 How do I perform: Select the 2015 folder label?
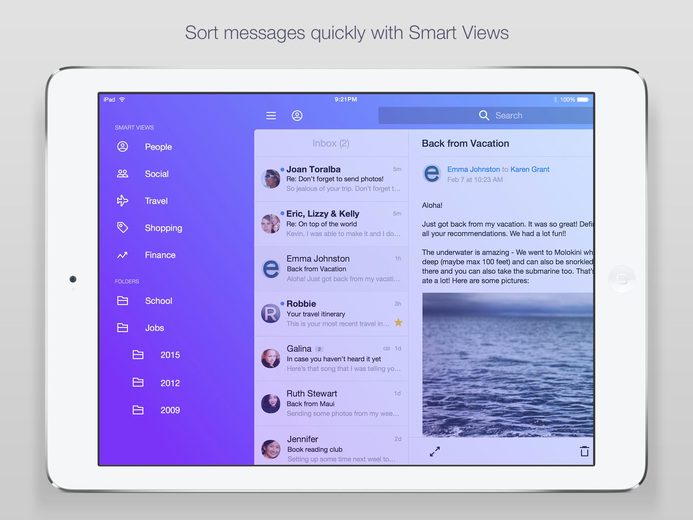170,355
